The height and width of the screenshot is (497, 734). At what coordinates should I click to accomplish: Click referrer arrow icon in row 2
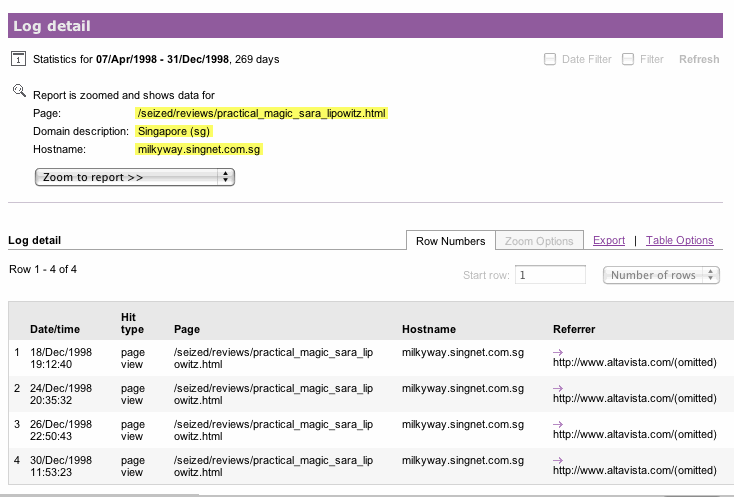(x=558, y=388)
